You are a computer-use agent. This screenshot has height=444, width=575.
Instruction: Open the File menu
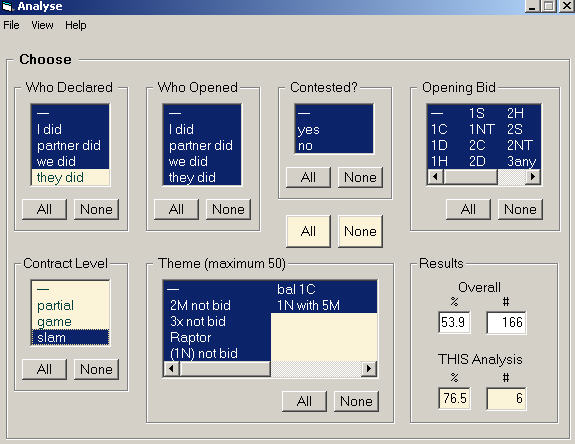11,25
